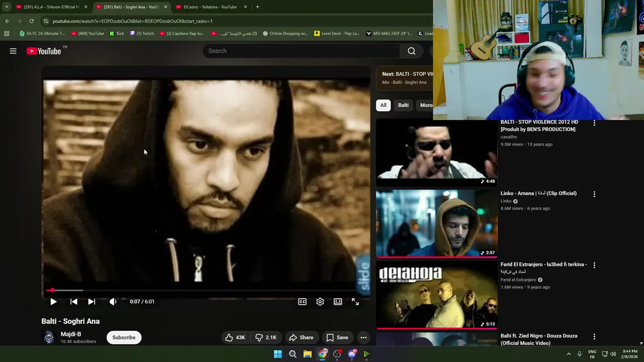
Task: Show hidden system tray icons
Action: pos(569,354)
